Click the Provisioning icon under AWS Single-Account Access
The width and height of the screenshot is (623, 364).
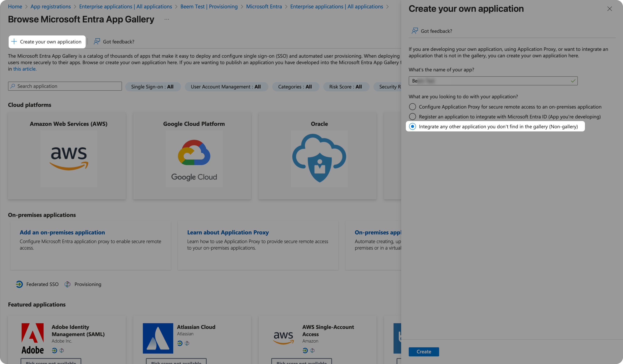tap(312, 350)
